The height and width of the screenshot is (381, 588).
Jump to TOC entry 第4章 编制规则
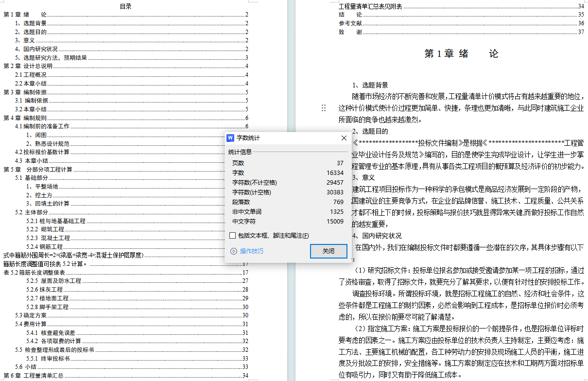(126, 118)
